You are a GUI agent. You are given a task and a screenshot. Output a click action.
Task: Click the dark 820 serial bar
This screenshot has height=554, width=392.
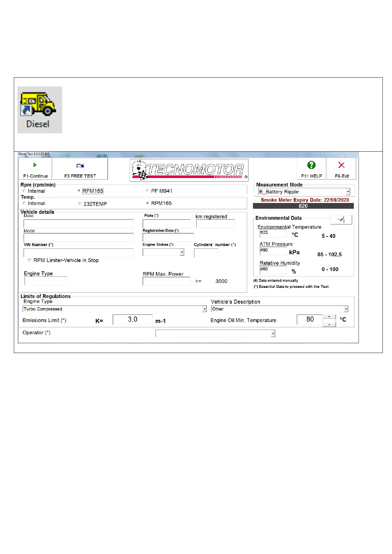coord(303,206)
